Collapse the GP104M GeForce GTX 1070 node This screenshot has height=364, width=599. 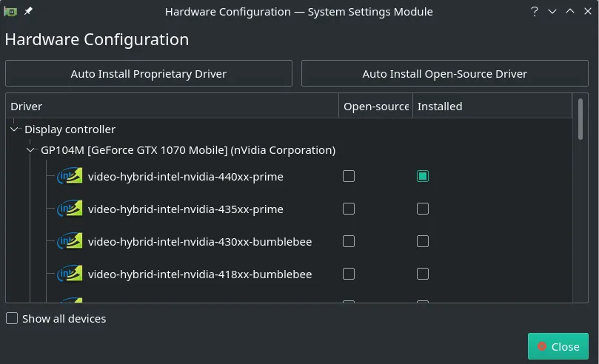tap(31, 150)
